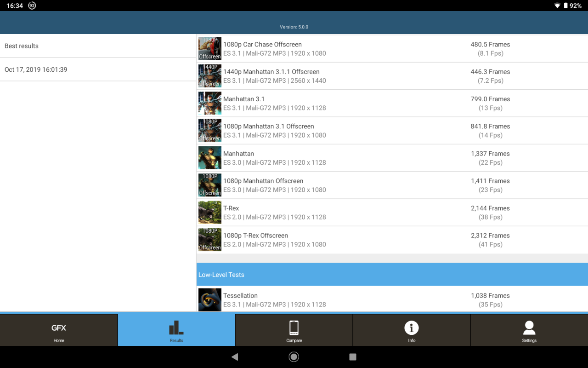Screen dimensions: 588x368
Task: Click the 1,337 Frames score
Action: click(490, 154)
